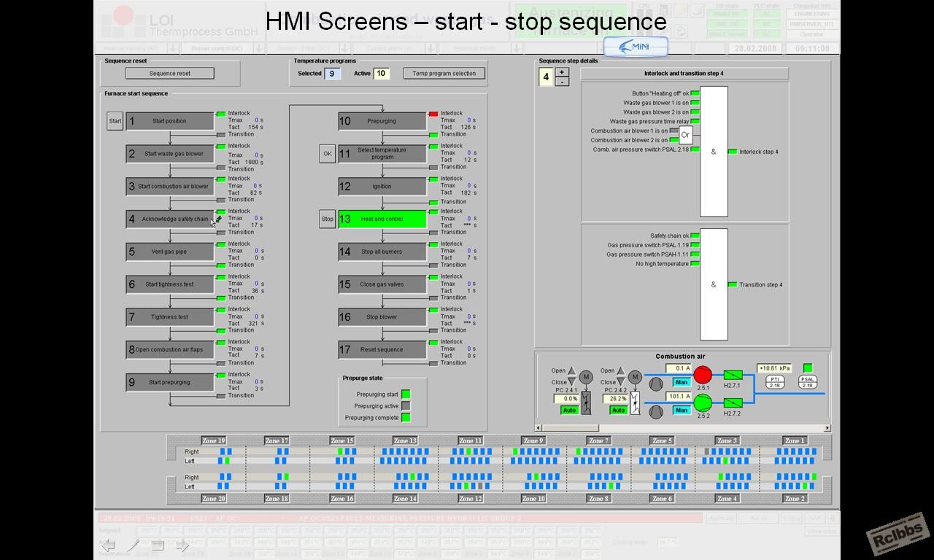Click the Stop button beside step 13
Screen dimensions: 934x560
[x=328, y=219]
